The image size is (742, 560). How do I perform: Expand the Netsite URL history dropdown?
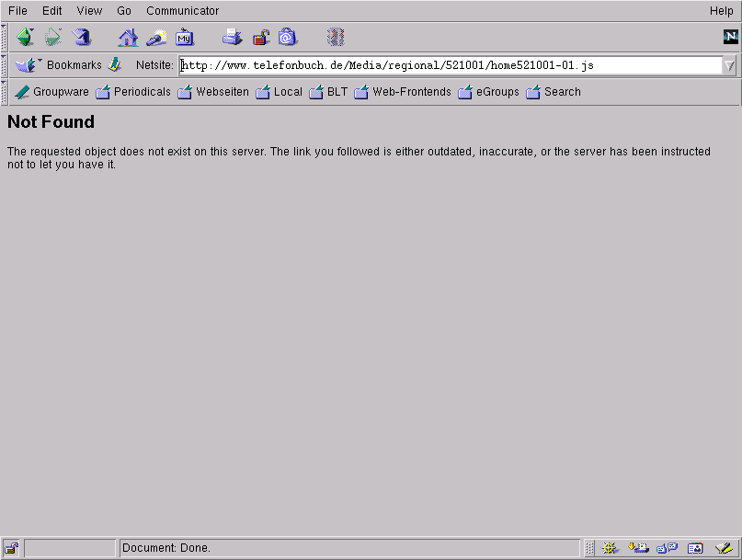pyautogui.click(x=729, y=65)
